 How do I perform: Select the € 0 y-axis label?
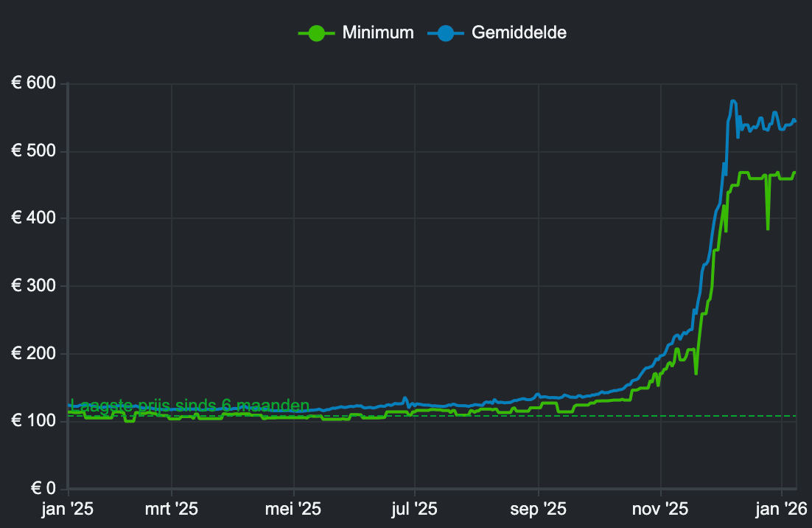coord(43,488)
